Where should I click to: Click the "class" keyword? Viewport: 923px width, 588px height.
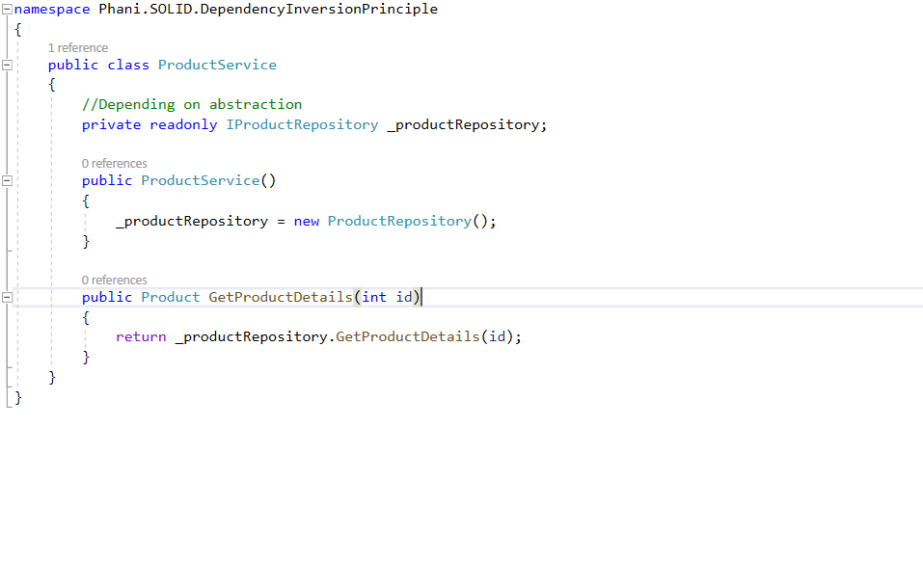point(128,66)
